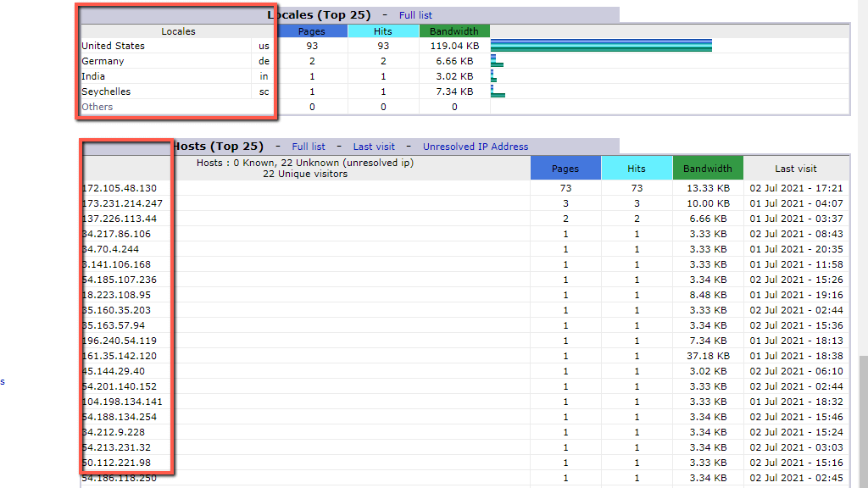Image resolution: width=868 pixels, height=488 pixels.
Task: Open the Hosts Full list link
Action: click(309, 147)
